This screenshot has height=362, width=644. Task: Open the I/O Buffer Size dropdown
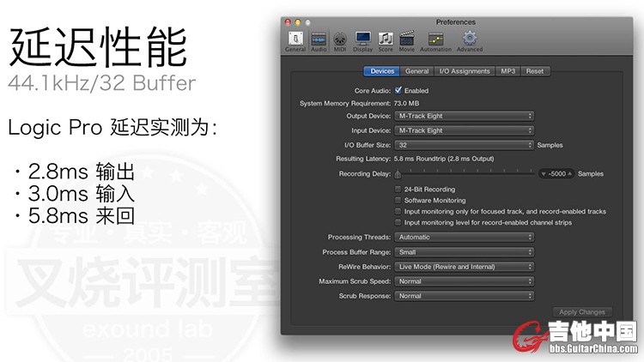[464, 145]
